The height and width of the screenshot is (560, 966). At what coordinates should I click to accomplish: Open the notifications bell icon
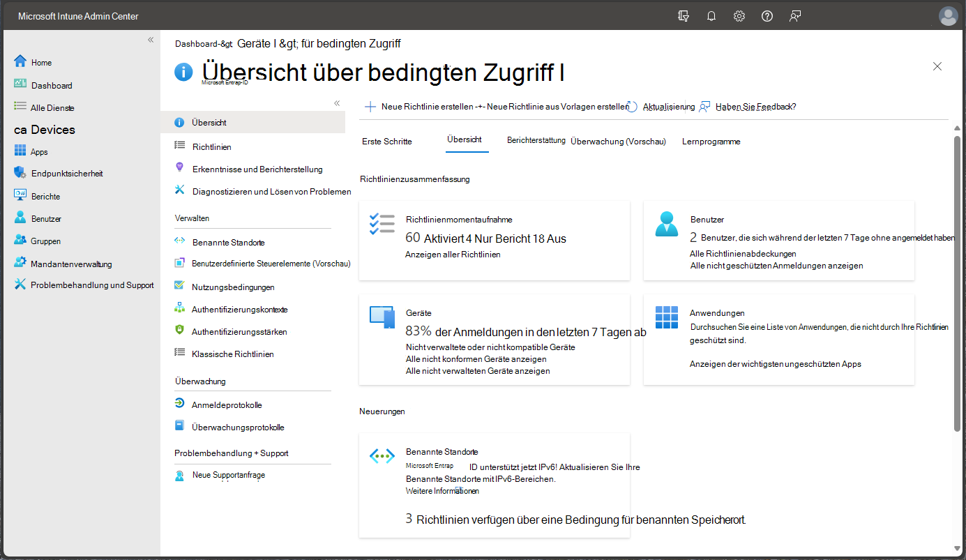711,16
